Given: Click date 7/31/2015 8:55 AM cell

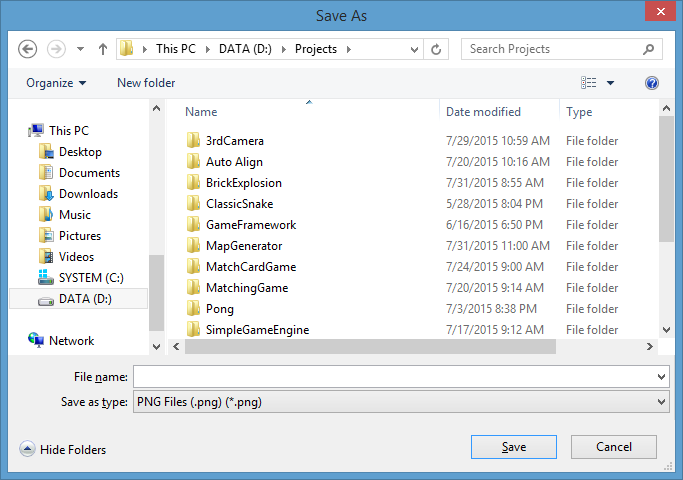Looking at the screenshot, I should 494,183.
